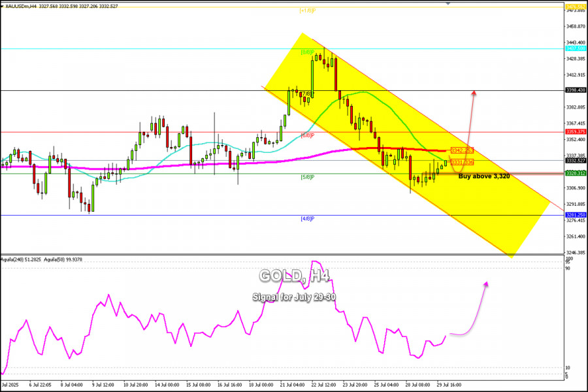Click 3246.385 on the price axis
The width and height of the screenshot is (588, 392).
[x=576, y=252]
